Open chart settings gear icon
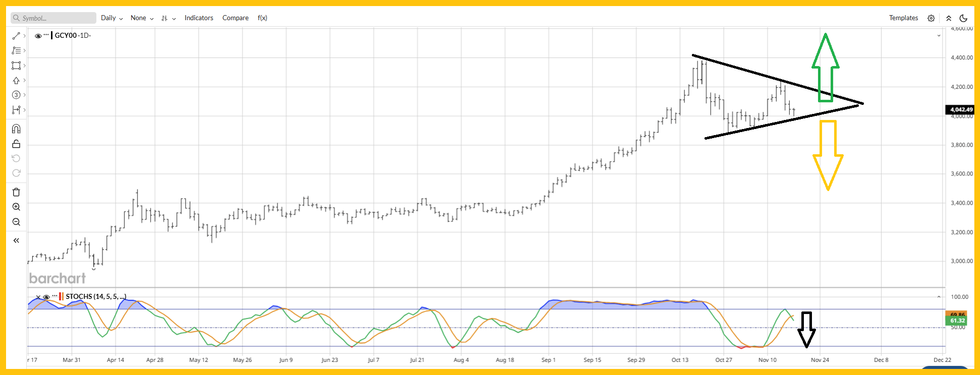 tap(931, 18)
